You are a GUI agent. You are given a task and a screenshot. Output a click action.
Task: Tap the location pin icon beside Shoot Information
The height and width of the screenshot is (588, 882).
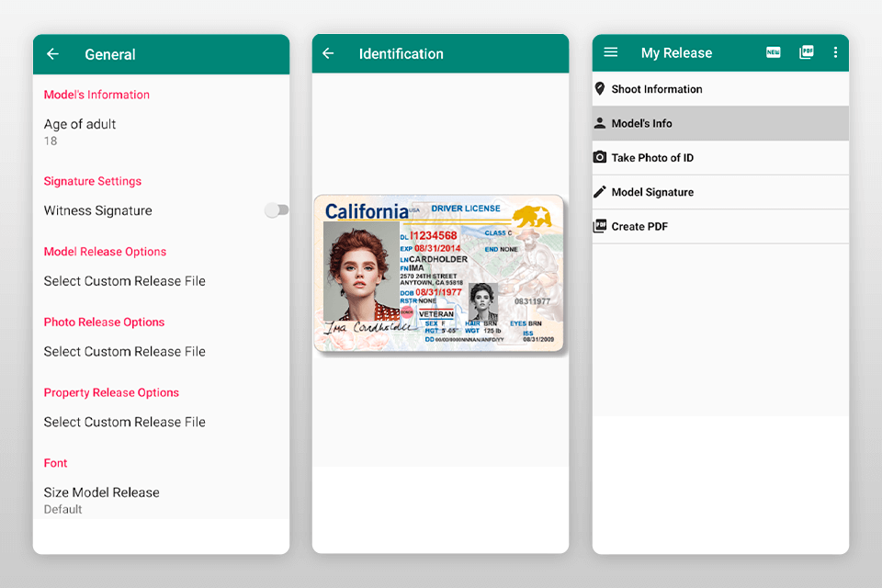[600, 89]
